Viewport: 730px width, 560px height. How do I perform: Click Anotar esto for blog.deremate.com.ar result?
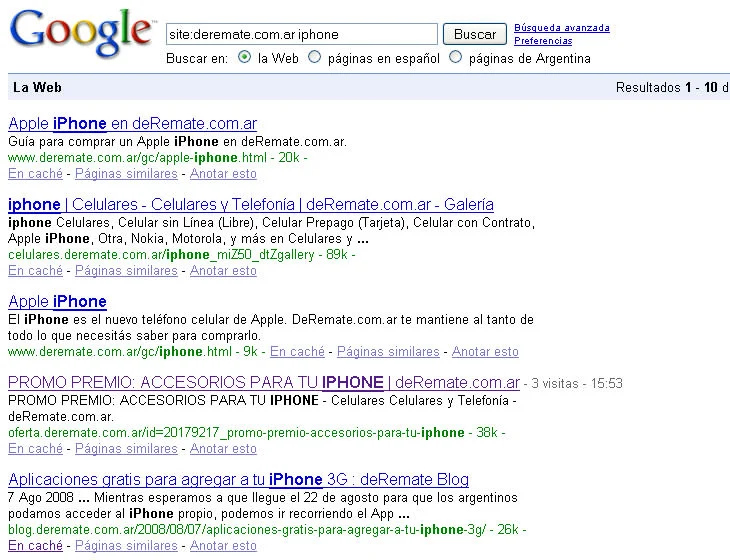click(x=223, y=545)
